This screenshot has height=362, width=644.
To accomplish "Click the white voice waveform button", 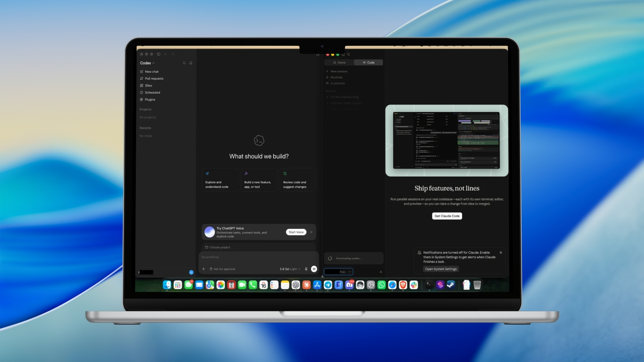I will pyautogui.click(x=314, y=269).
